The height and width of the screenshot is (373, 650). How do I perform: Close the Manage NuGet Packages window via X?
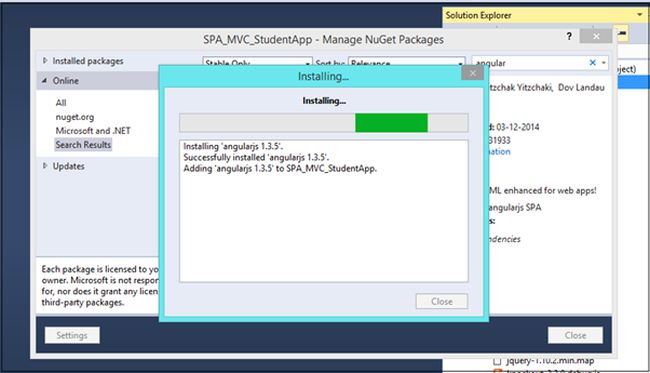click(x=596, y=36)
